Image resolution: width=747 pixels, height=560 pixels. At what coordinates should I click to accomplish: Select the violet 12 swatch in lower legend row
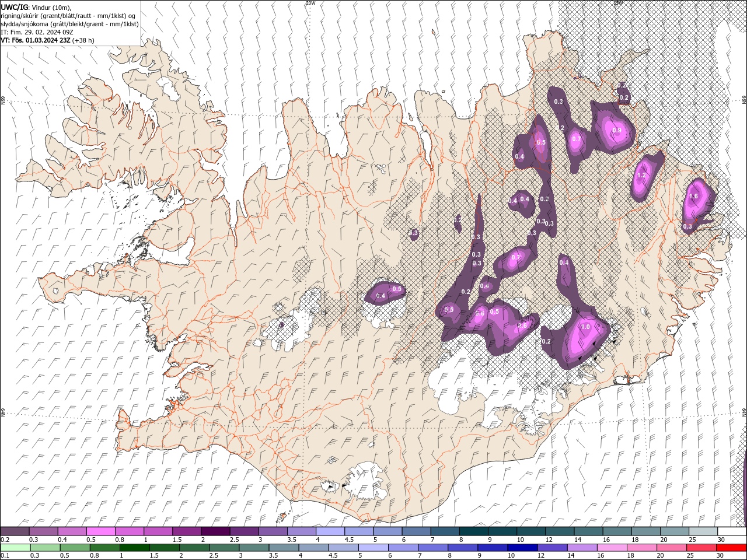(x=551, y=548)
